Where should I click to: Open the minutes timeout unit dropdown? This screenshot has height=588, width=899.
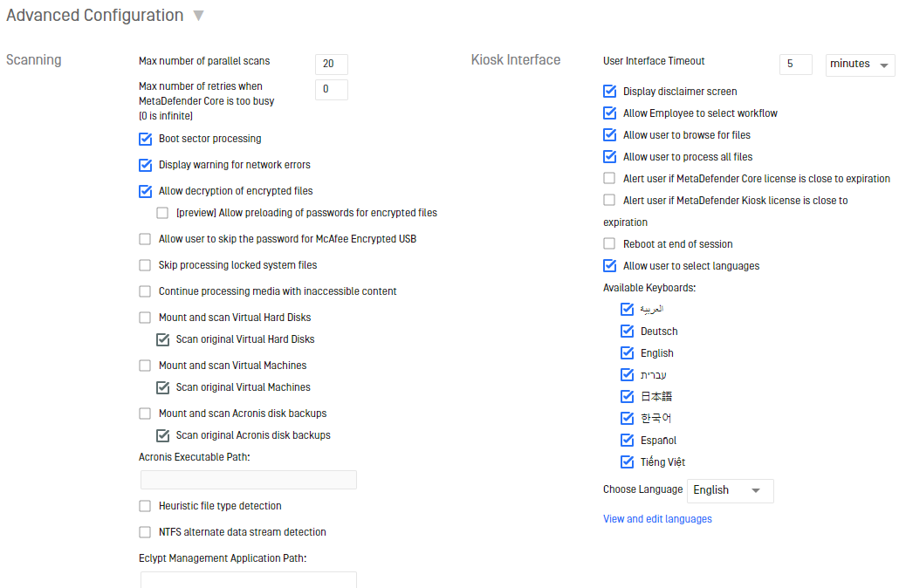click(860, 65)
